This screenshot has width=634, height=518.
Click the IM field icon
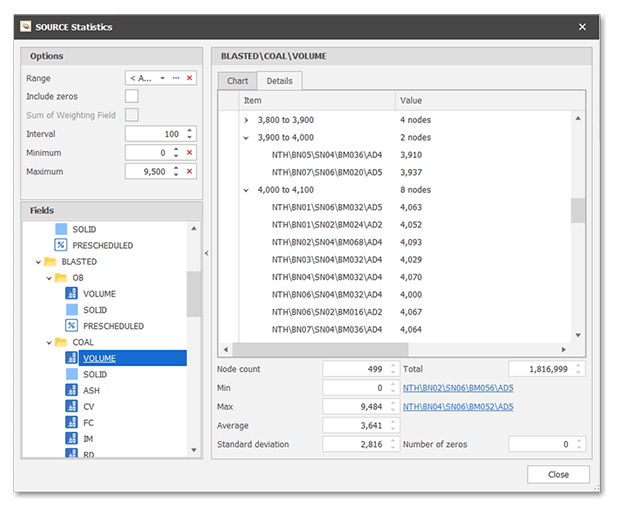click(x=72, y=438)
